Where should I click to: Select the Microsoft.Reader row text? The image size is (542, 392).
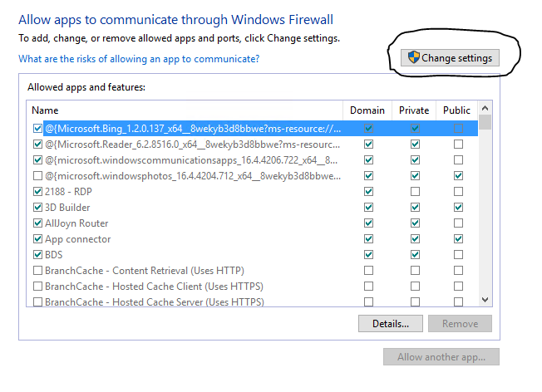[x=193, y=145]
